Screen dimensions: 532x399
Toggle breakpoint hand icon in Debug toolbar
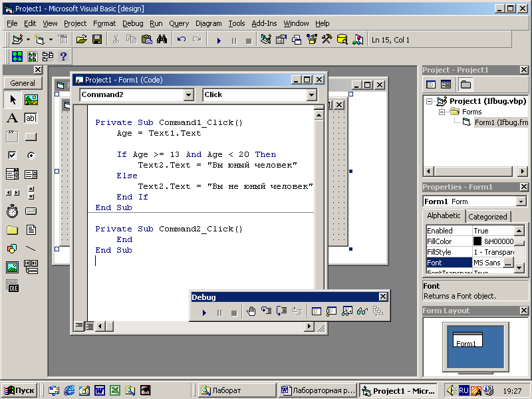click(x=251, y=311)
